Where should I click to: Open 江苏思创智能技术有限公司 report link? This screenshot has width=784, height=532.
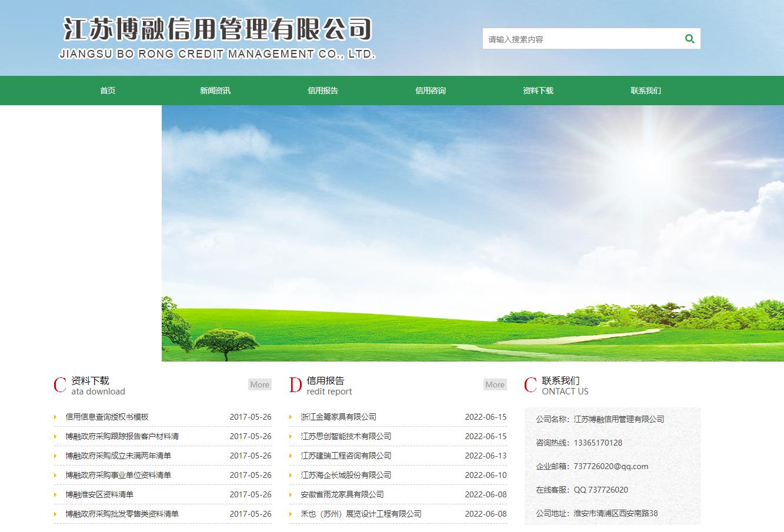[x=346, y=436]
